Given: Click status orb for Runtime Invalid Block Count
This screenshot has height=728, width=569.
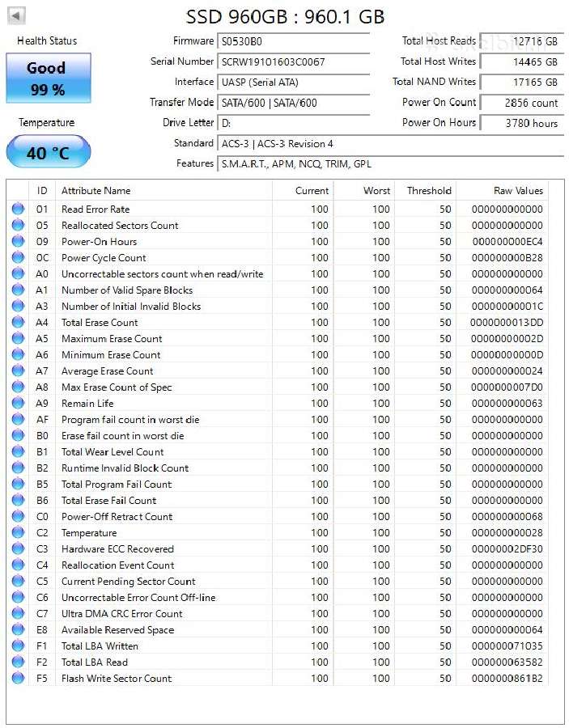Looking at the screenshot, I should click(18, 468).
